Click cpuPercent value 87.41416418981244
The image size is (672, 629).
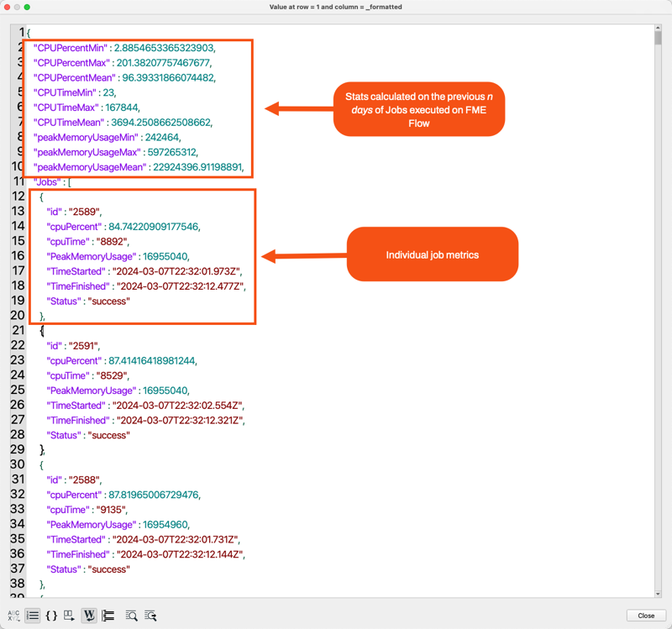pyautogui.click(x=153, y=361)
